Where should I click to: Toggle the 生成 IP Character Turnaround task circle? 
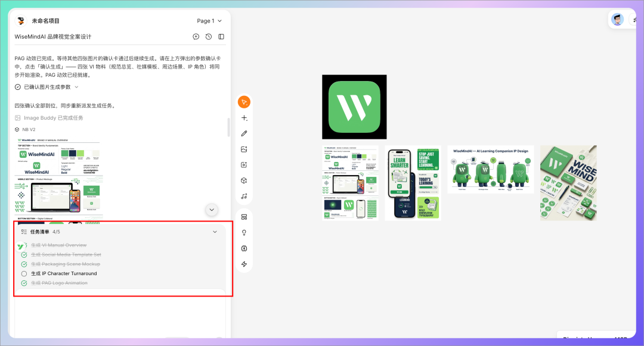coord(24,273)
